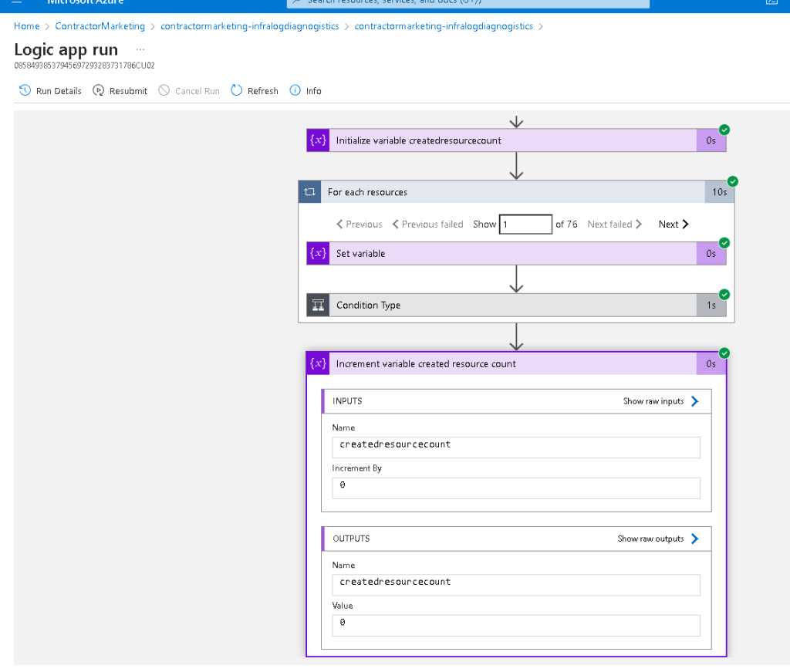Screen dimensions: 790x672
Task: Click the outputs Name value createdresourcecount
Action: pos(516,585)
